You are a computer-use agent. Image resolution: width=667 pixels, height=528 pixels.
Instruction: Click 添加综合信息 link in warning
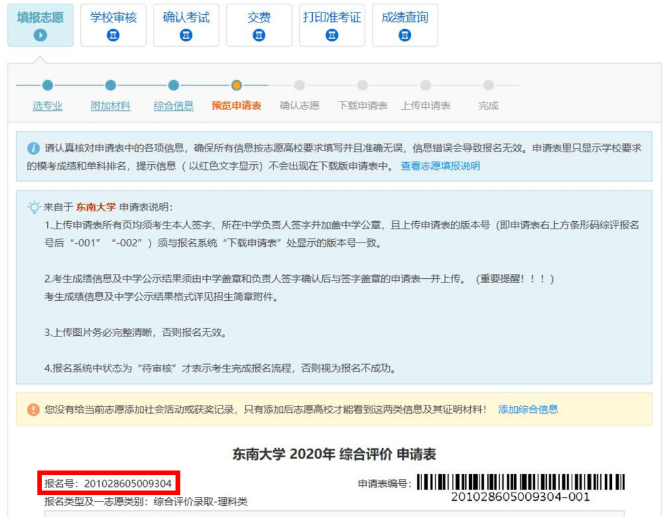pyautogui.click(x=528, y=409)
